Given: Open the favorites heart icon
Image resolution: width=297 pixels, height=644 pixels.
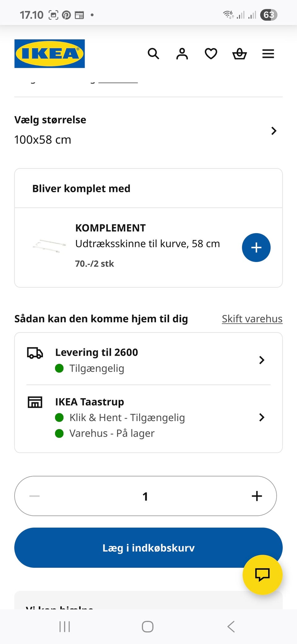Looking at the screenshot, I should pos(211,54).
